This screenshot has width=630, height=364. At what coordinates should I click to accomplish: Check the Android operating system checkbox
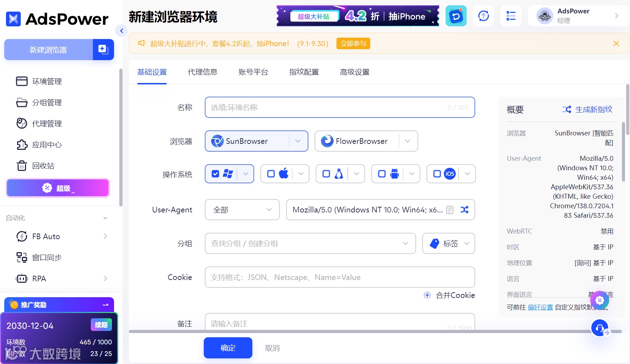point(382,174)
